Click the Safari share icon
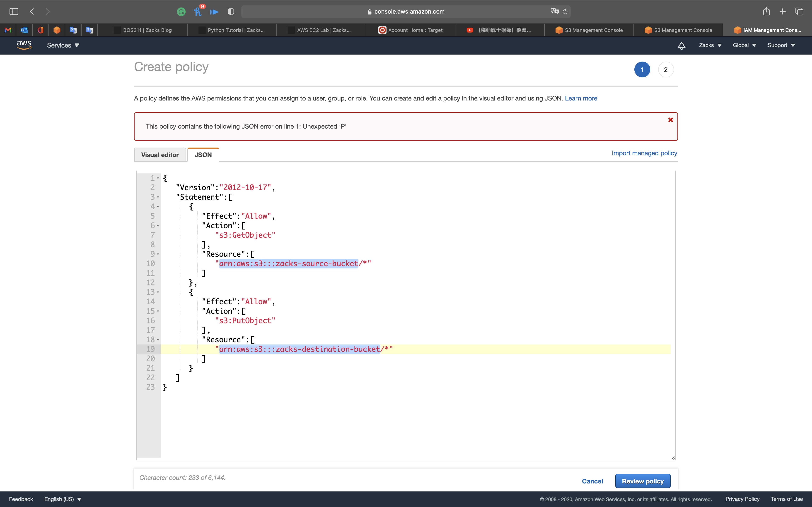Screen dimensions: 812x507 (x=766, y=11)
